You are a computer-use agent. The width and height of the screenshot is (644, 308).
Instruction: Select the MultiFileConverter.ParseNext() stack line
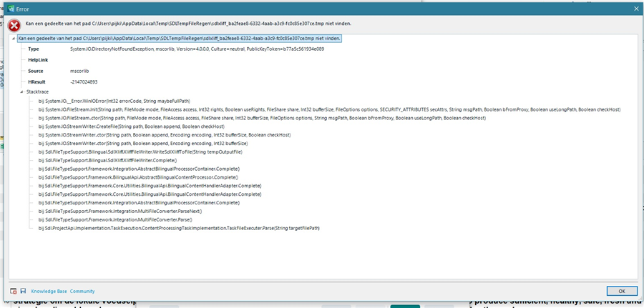[x=120, y=212]
